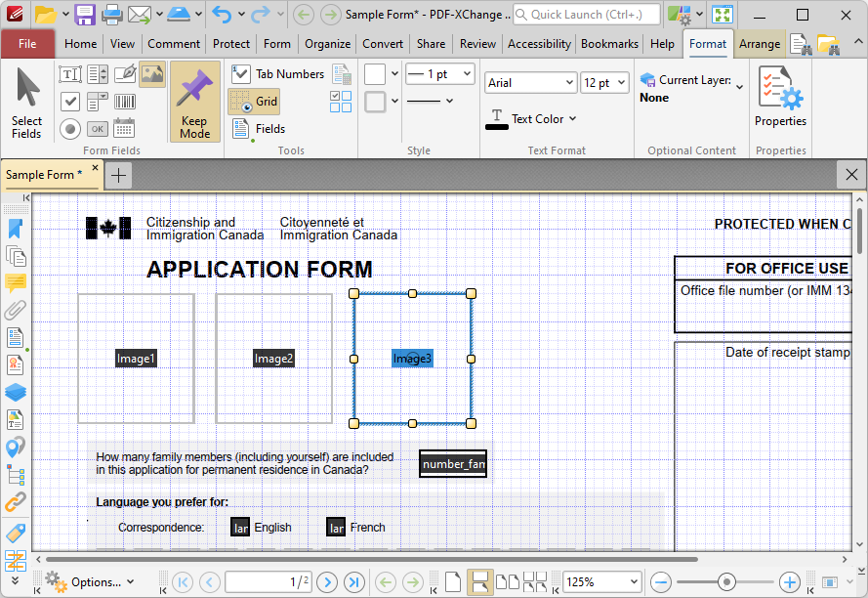
Task: Select the number_fam text field
Action: pos(453,464)
